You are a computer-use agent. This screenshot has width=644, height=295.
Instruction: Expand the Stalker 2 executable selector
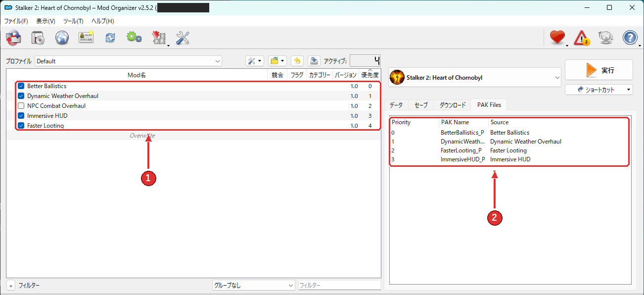[x=475, y=77]
